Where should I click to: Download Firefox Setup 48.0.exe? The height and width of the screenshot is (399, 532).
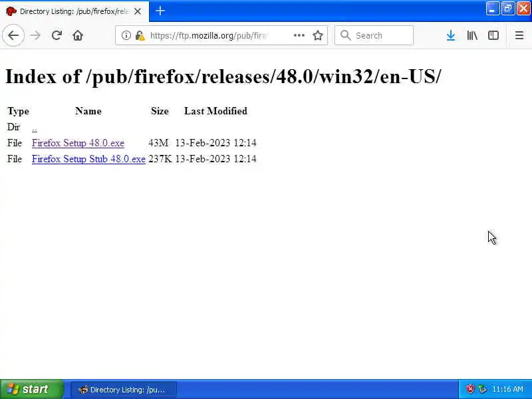[x=78, y=143]
